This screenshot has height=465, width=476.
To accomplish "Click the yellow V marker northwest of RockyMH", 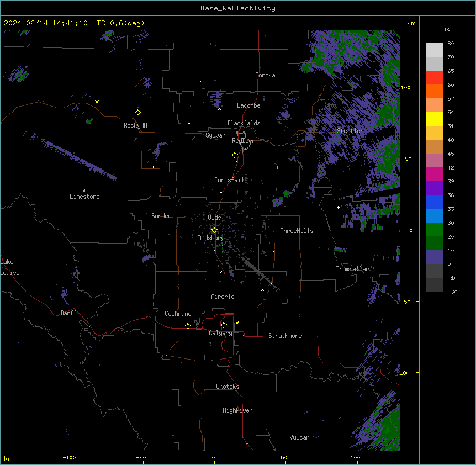I will (97, 102).
